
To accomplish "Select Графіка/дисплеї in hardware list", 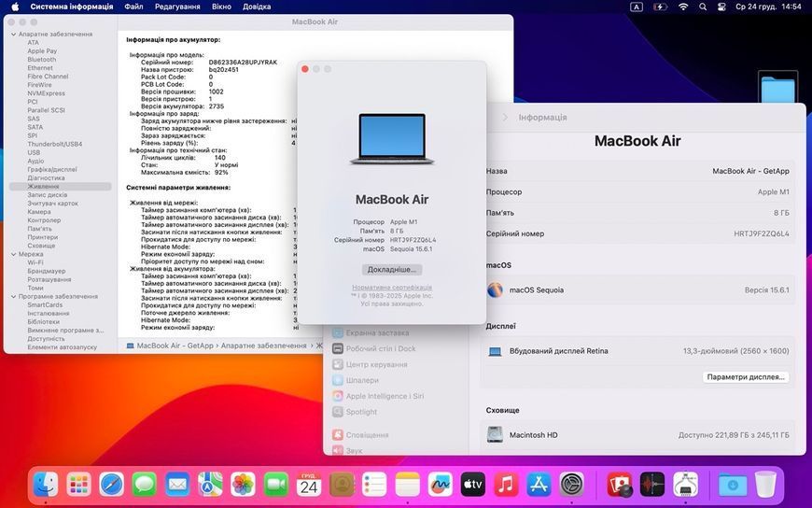I will (52, 170).
